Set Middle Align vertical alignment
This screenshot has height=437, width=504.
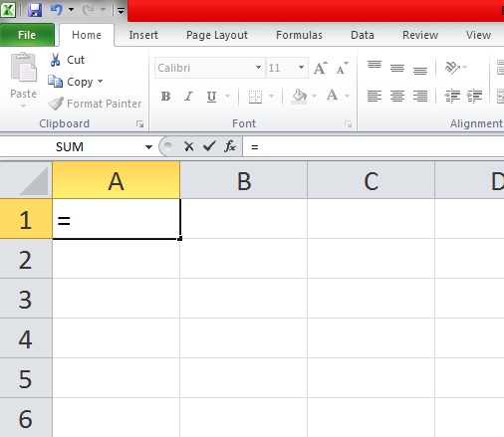click(397, 68)
